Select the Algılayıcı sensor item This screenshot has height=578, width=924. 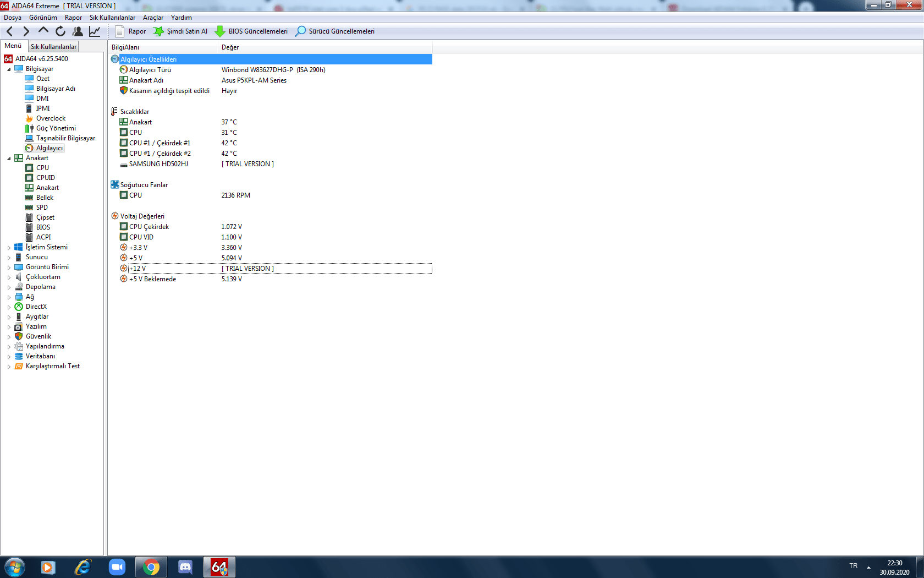(50, 148)
